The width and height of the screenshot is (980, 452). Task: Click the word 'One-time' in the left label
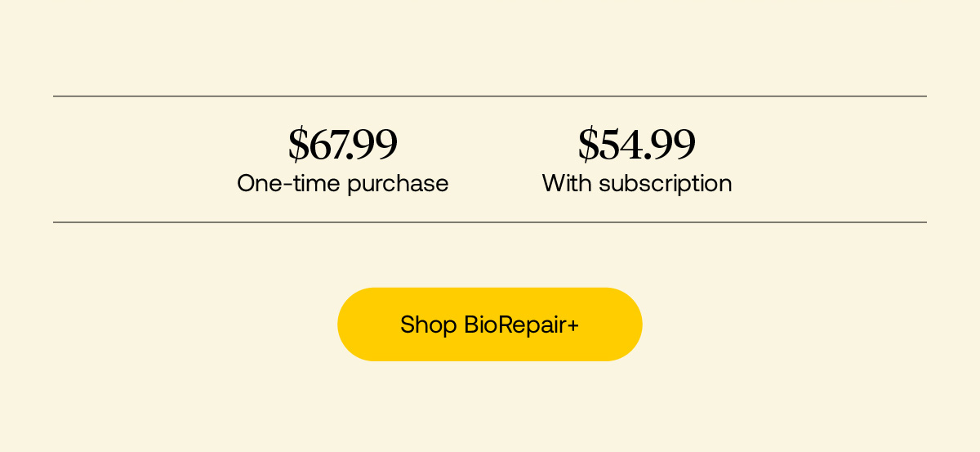click(x=289, y=183)
